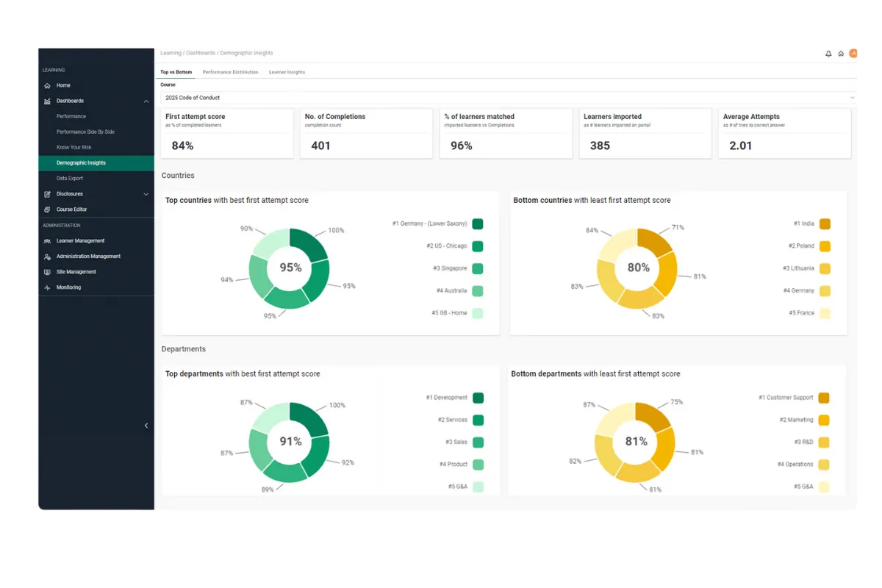Click the home icon in top header
Viewport: 882px width, 588px height.
tap(841, 54)
